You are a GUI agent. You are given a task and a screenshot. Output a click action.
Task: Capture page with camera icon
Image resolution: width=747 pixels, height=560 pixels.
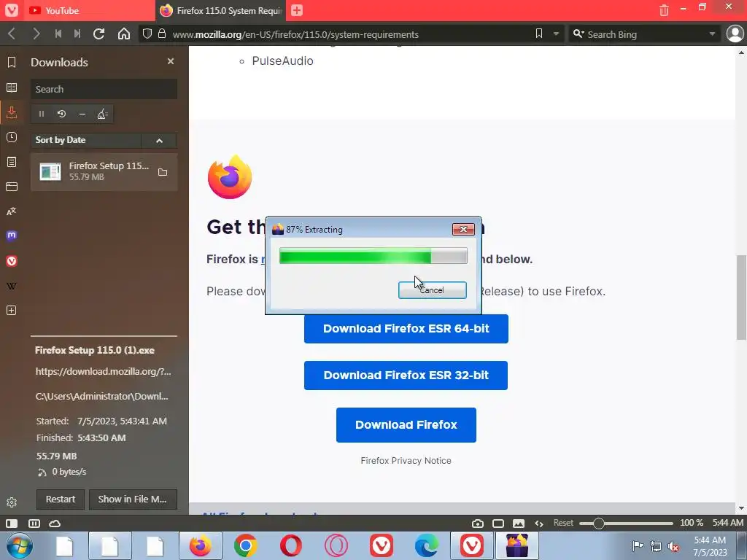pyautogui.click(x=477, y=524)
